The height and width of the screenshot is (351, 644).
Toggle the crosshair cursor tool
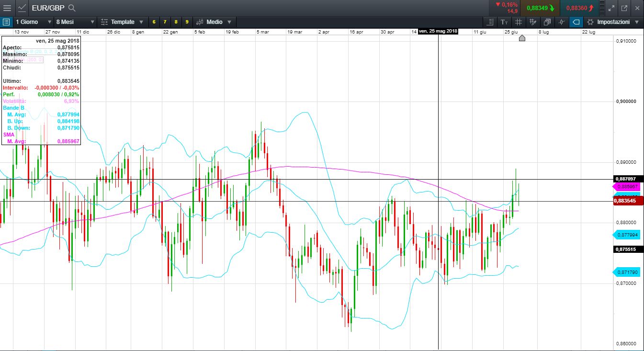point(561,22)
